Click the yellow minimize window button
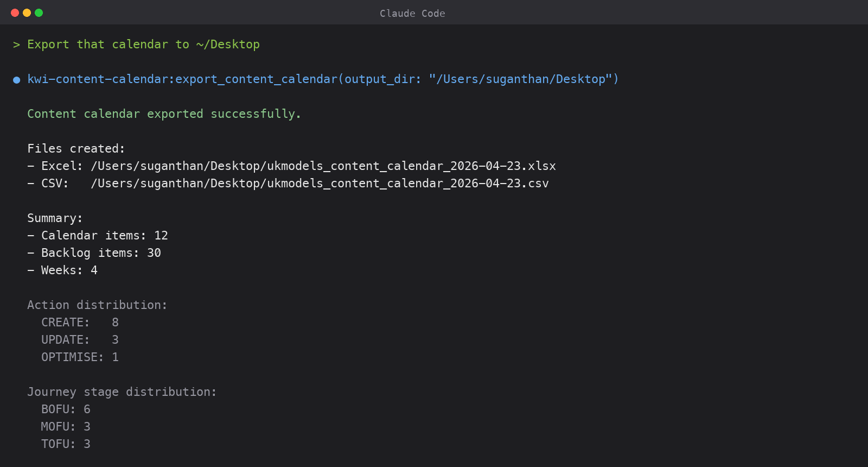The height and width of the screenshot is (467, 868). pyautogui.click(x=27, y=12)
